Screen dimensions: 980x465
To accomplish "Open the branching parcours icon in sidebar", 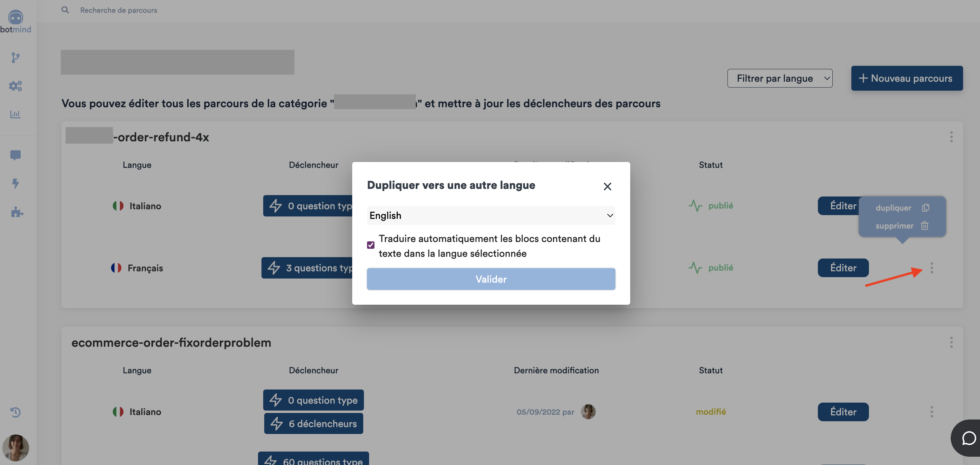I will tap(15, 58).
